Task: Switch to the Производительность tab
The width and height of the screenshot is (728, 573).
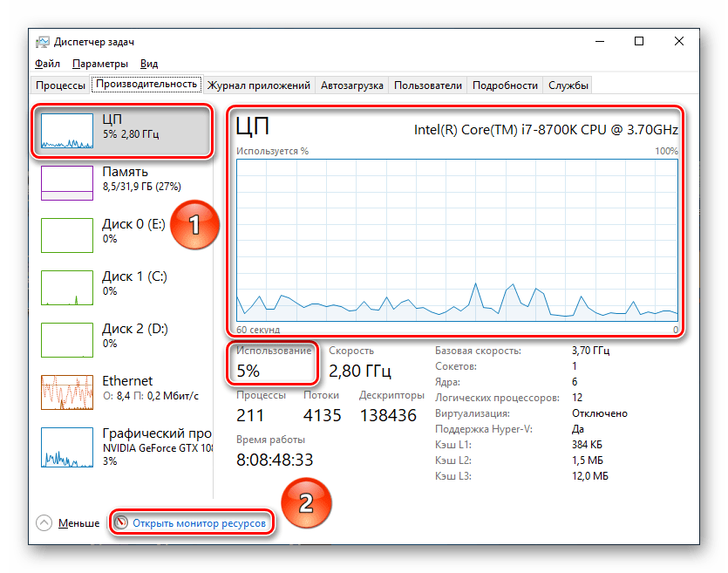Action: (x=146, y=84)
